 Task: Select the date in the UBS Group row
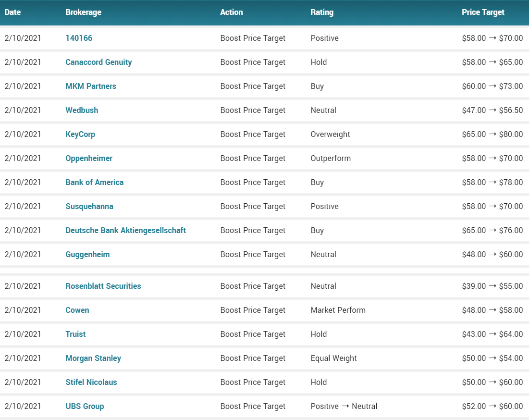[x=23, y=406]
